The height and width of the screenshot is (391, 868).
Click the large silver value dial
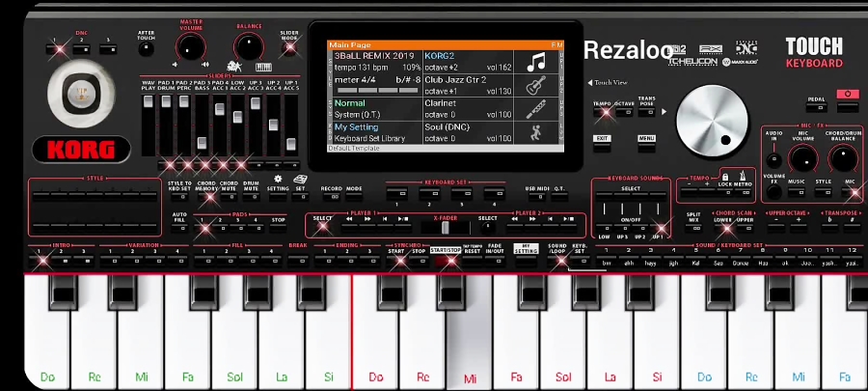[712, 122]
